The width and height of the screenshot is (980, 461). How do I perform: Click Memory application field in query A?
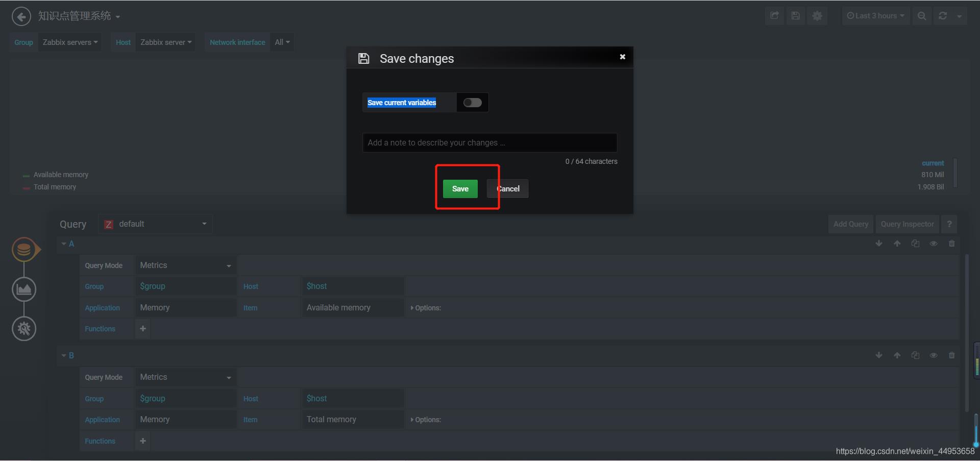pos(185,308)
